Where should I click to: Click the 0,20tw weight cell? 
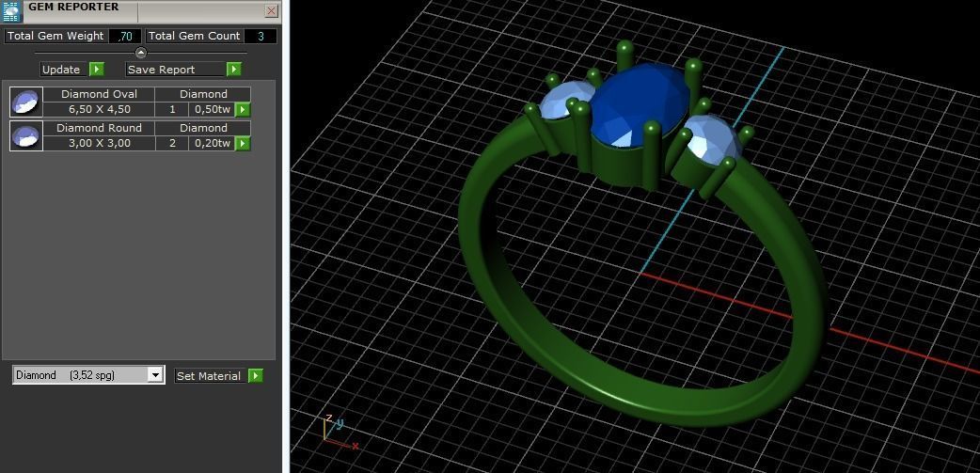(x=213, y=143)
